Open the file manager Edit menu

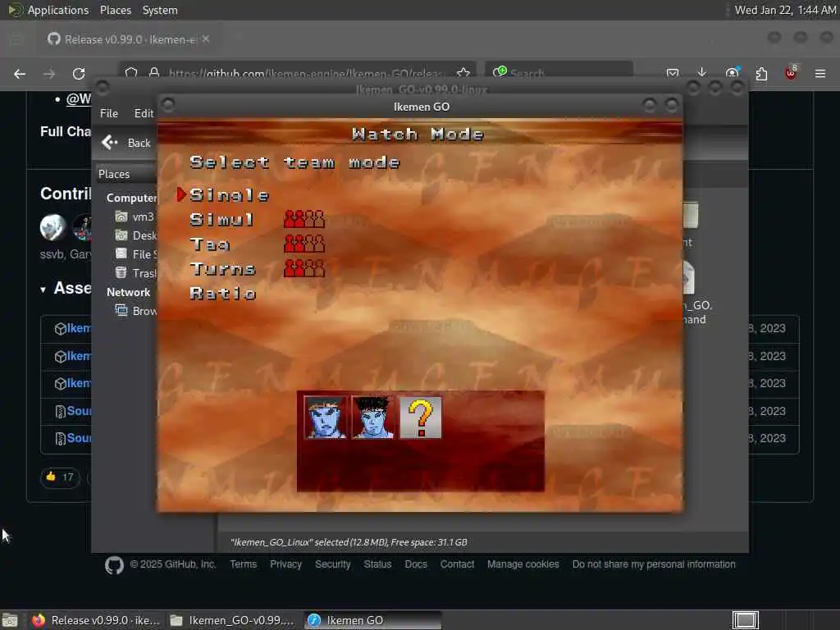coord(144,113)
